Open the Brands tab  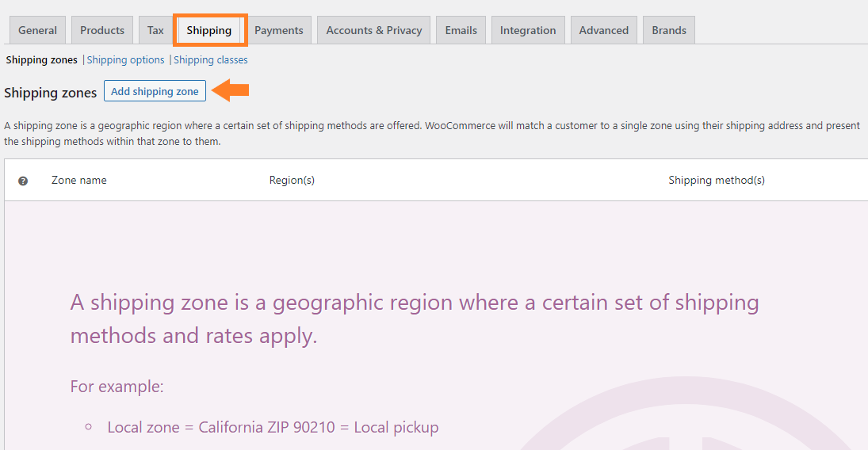point(669,30)
